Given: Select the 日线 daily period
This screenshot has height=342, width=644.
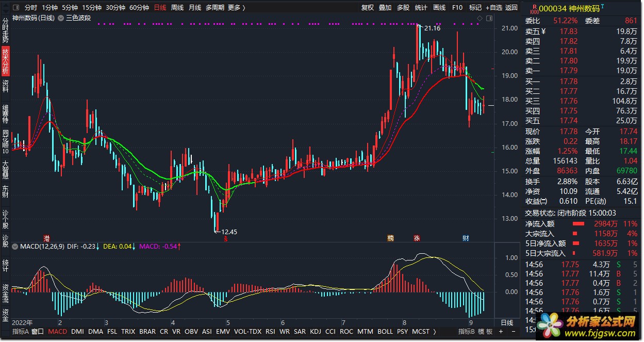Looking at the screenshot, I should coord(160,8).
